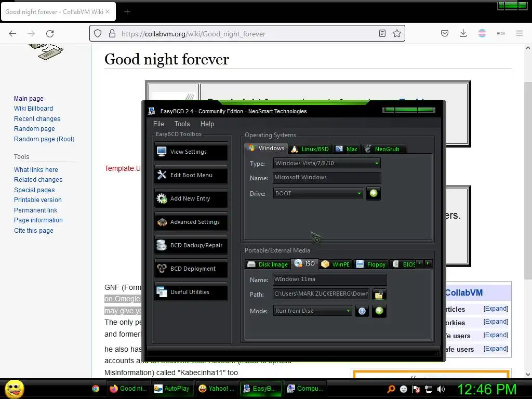Expand the Drive dropdown showing BOOT

[318, 193]
